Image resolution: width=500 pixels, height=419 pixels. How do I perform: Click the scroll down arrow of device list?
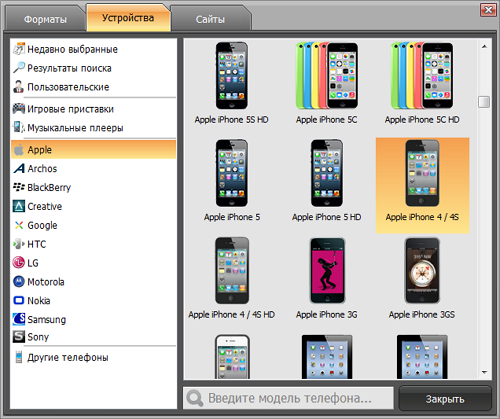coord(484,372)
